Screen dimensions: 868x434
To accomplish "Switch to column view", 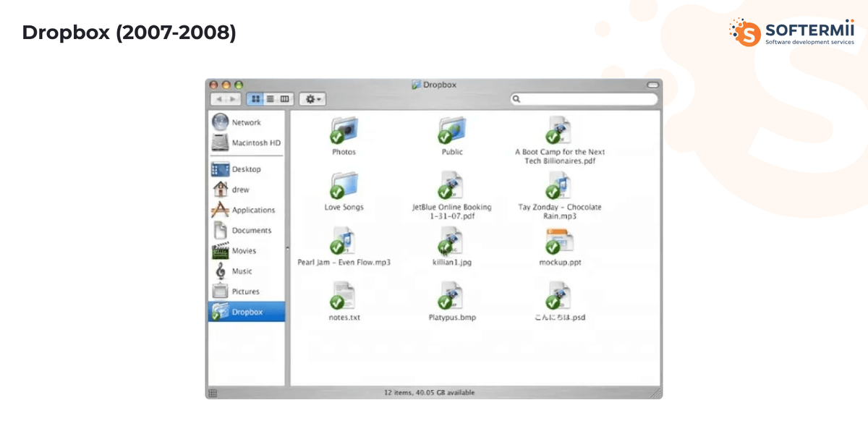I will pyautogui.click(x=284, y=99).
